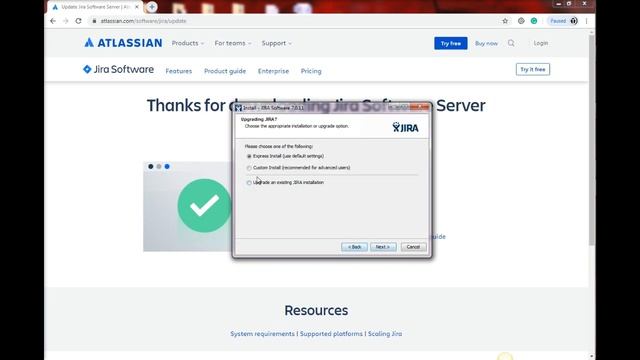Click the blue Try free button
The image size is (640, 360).
(x=451, y=43)
